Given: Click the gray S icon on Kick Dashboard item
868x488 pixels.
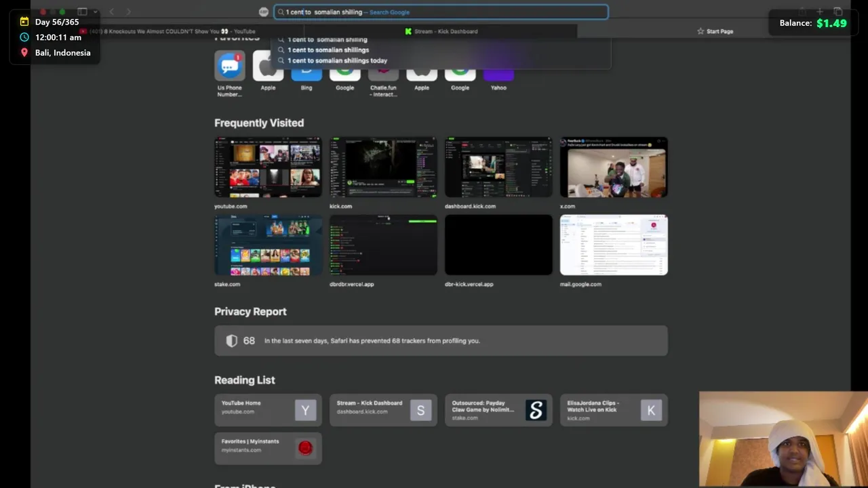Looking at the screenshot, I should click(420, 410).
